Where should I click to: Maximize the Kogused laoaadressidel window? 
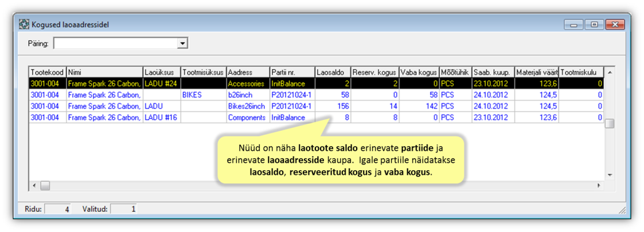click(x=594, y=25)
